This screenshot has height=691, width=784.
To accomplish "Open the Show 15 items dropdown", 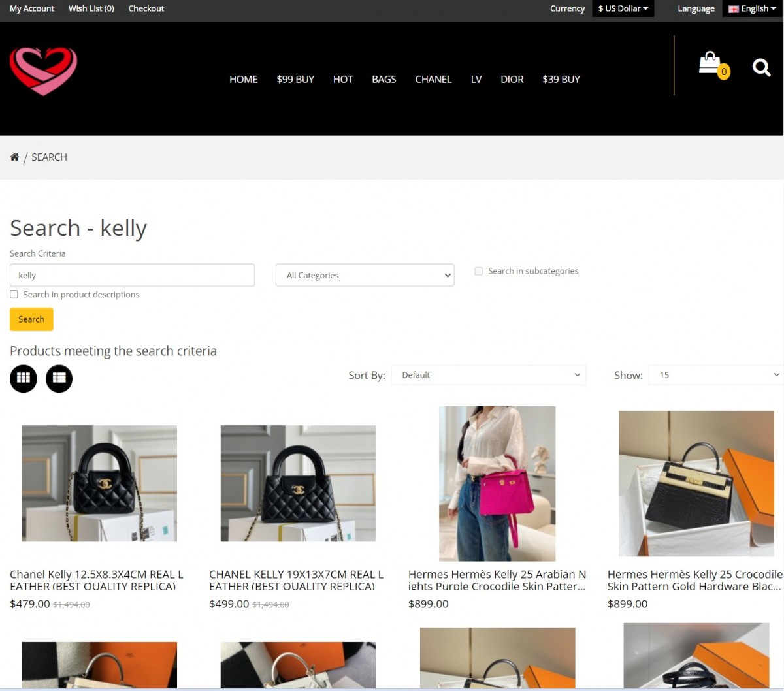I will (717, 375).
